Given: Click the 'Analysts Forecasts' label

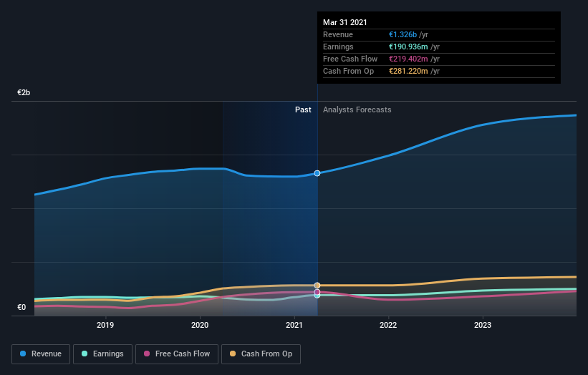Looking at the screenshot, I should 357,109.
